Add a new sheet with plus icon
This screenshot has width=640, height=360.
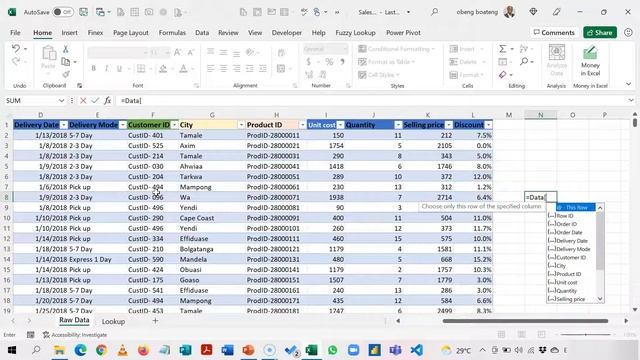(155, 321)
